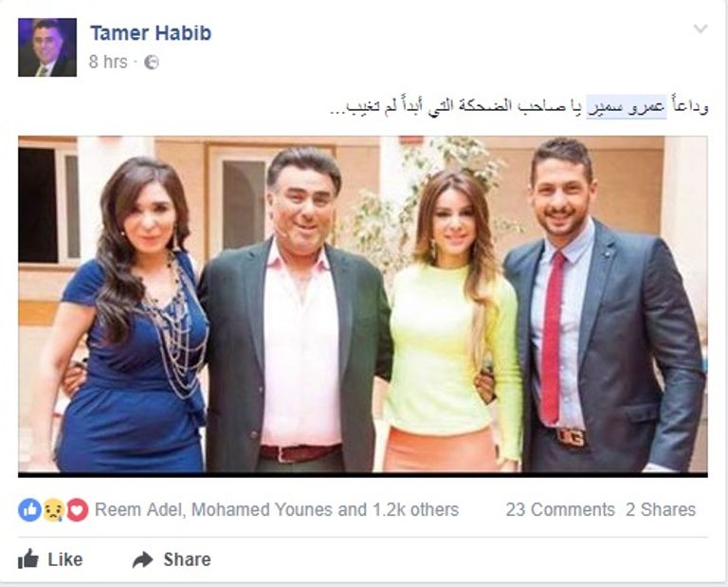The image size is (728, 587).
Task: View the 2 Shares
Action: [x=660, y=510]
